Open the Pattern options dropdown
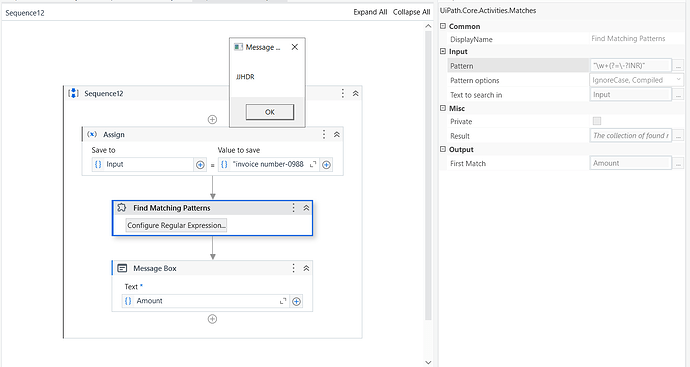The width and height of the screenshot is (690, 367). [679, 80]
